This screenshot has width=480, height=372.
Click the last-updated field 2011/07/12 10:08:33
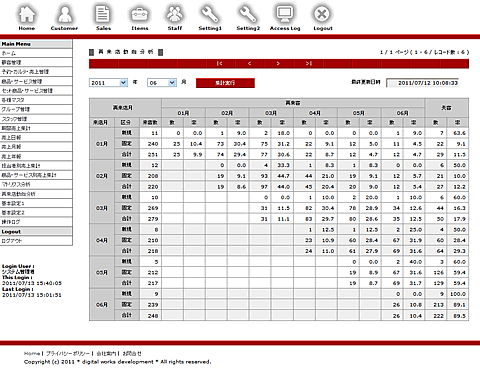[x=423, y=83]
